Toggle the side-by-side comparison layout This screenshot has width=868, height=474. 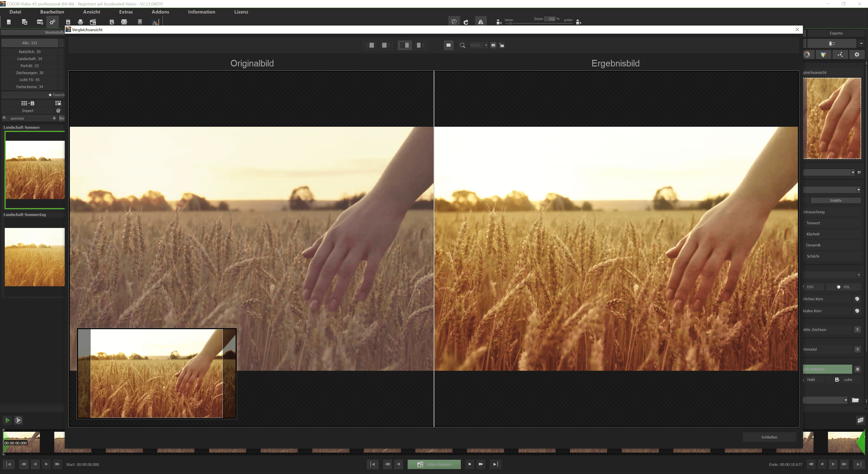pos(405,45)
